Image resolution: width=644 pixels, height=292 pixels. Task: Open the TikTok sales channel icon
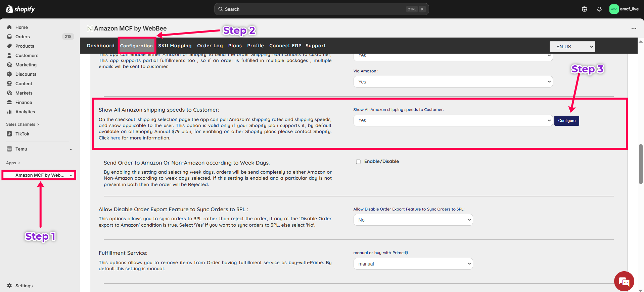point(9,134)
